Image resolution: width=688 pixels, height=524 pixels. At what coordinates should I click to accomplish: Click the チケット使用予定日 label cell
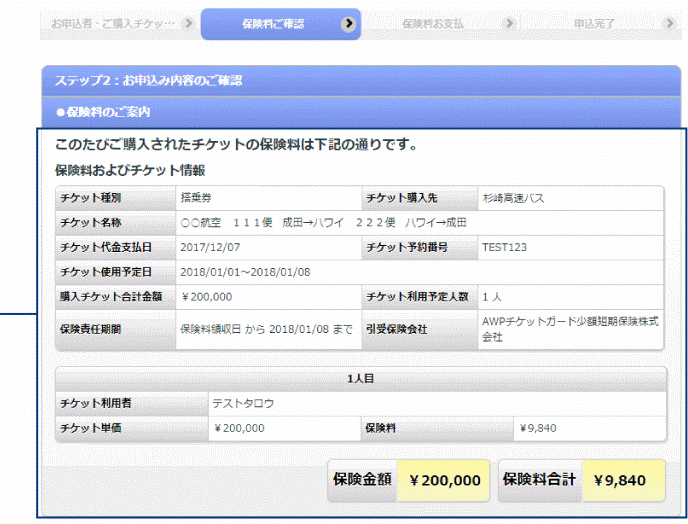[x=116, y=272]
